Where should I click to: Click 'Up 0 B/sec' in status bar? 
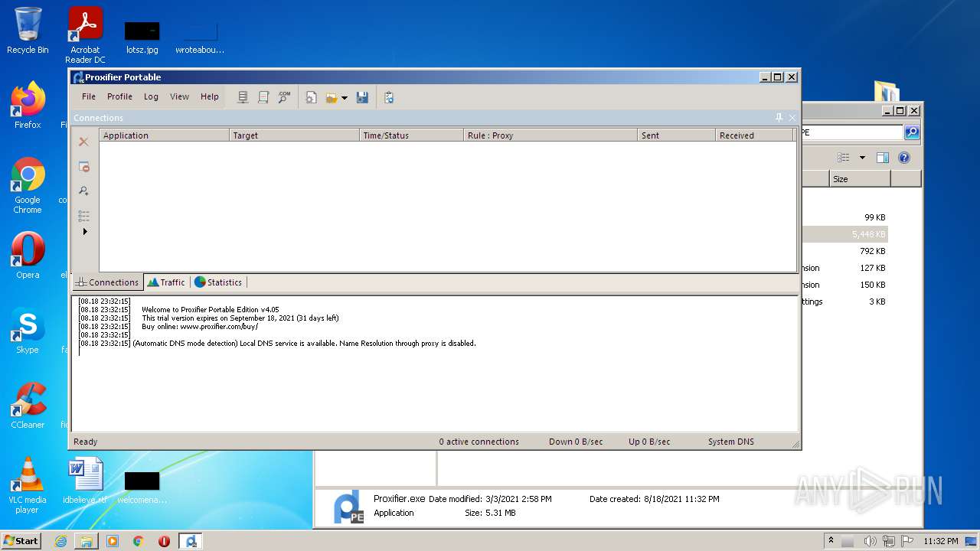coord(649,442)
